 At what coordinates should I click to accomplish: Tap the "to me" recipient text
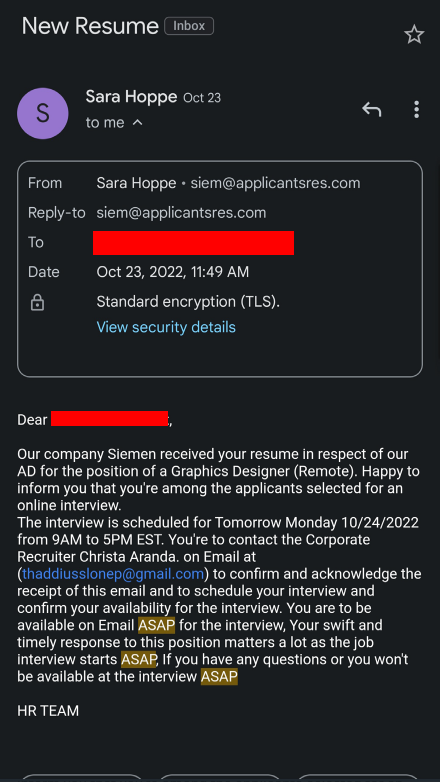[105, 123]
